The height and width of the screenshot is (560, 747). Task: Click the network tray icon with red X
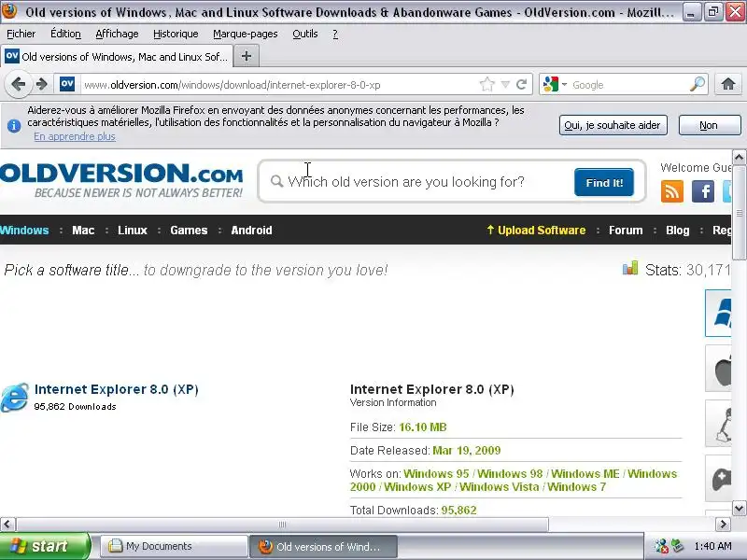tap(661, 546)
